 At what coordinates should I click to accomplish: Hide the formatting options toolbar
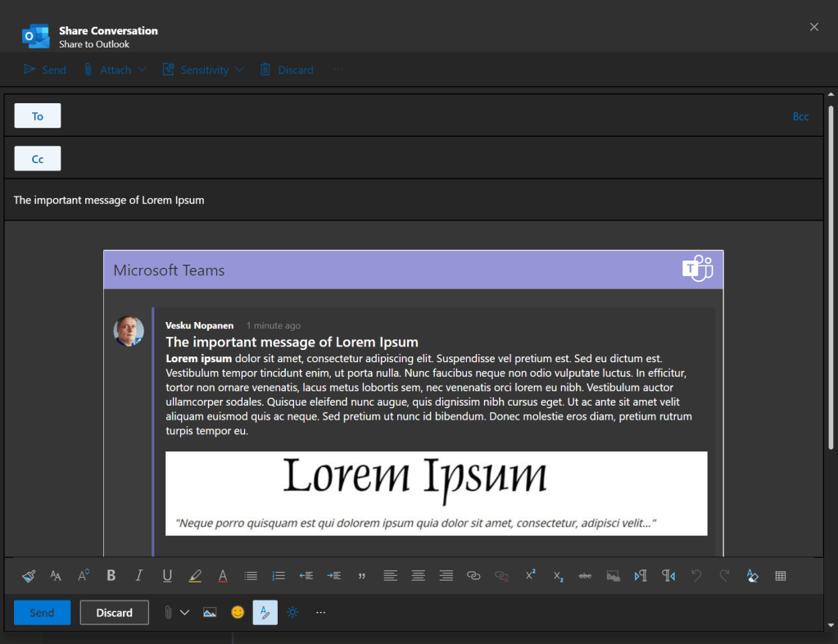click(265, 612)
